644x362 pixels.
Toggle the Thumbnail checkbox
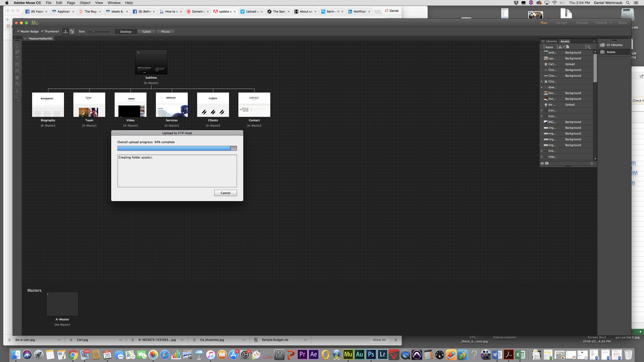(x=42, y=31)
